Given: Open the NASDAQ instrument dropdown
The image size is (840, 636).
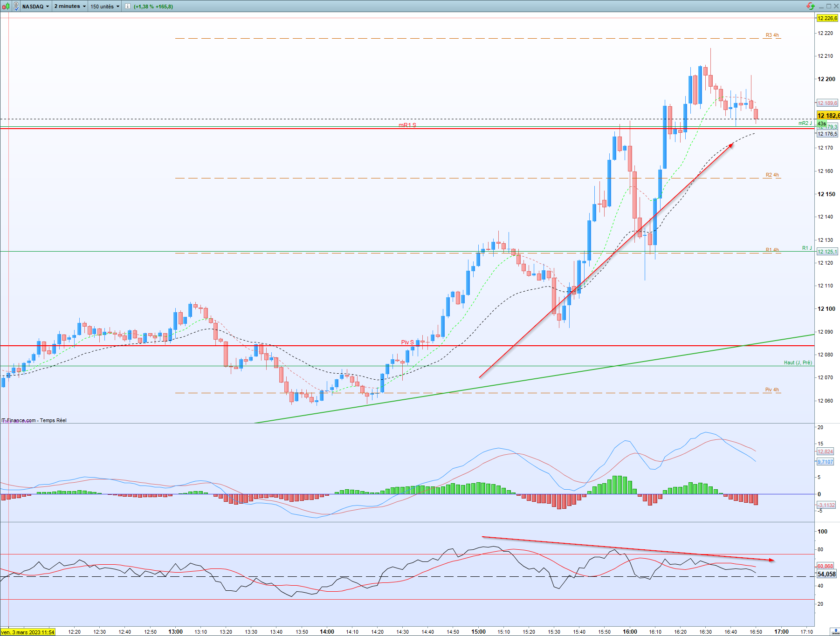Looking at the screenshot, I should click(35, 7).
